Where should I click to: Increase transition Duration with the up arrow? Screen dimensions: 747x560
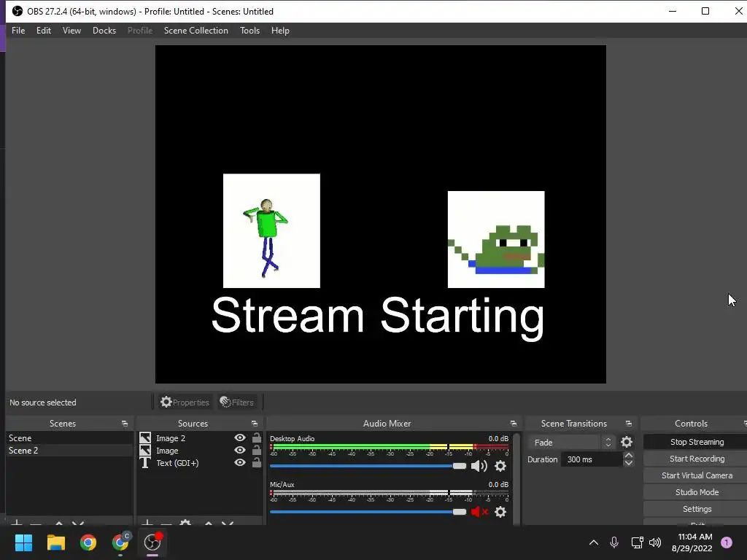point(628,456)
